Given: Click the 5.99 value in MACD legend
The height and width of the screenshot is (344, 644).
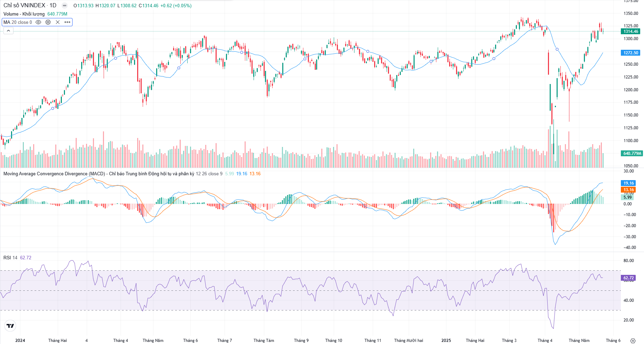Looking at the screenshot, I should click(x=229, y=174).
